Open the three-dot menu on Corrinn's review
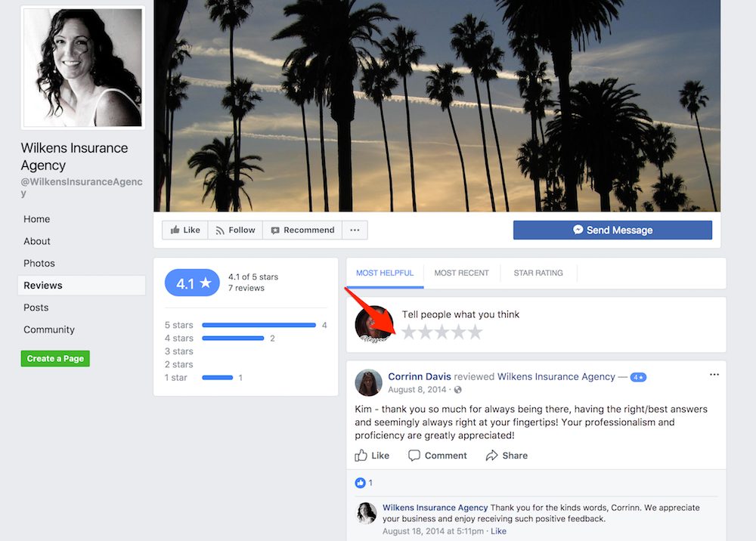 [x=714, y=375]
